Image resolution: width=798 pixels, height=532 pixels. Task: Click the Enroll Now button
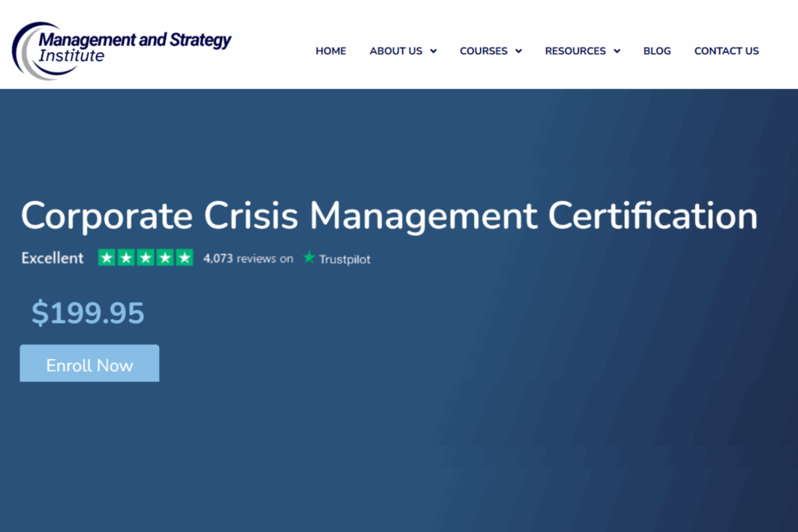tap(90, 363)
